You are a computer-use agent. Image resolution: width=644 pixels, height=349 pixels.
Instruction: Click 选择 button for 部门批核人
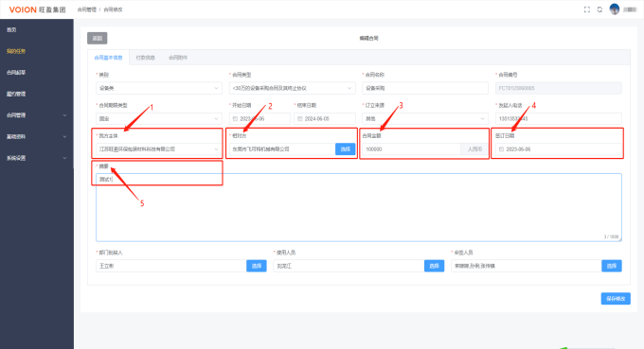(x=257, y=266)
